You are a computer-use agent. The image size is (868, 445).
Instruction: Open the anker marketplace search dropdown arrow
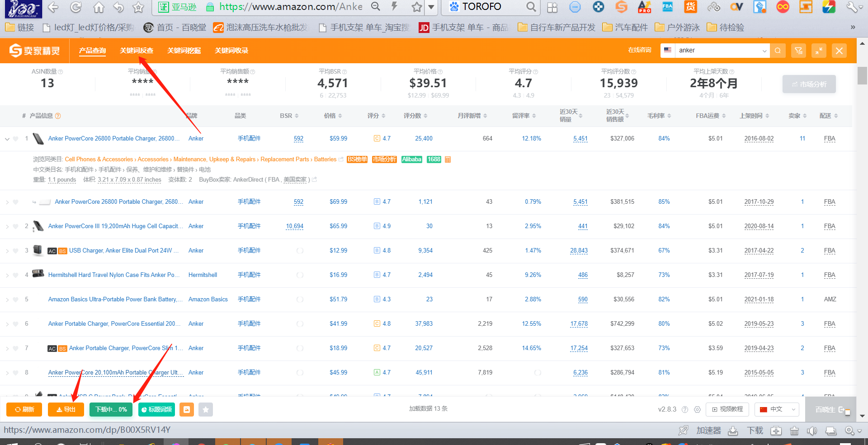[764, 51]
